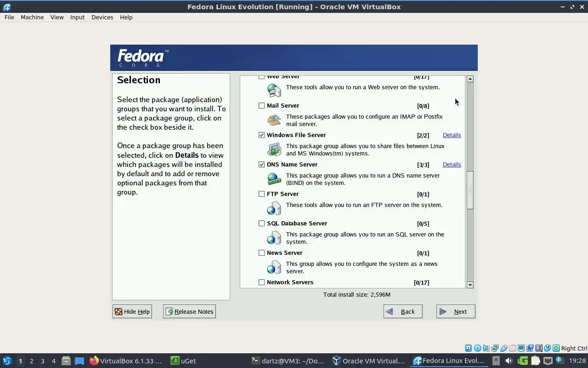Open the Devices menu
The width and height of the screenshot is (588, 368).
[x=102, y=17]
